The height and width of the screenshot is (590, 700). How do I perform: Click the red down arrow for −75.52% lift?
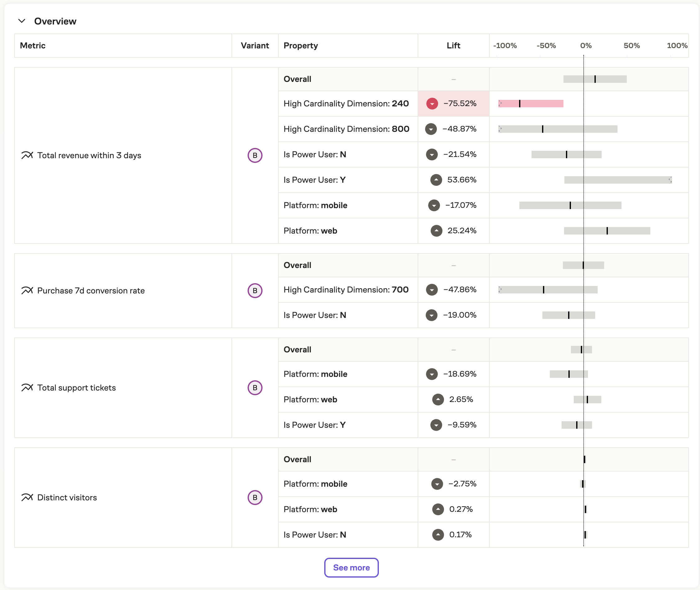(x=432, y=104)
